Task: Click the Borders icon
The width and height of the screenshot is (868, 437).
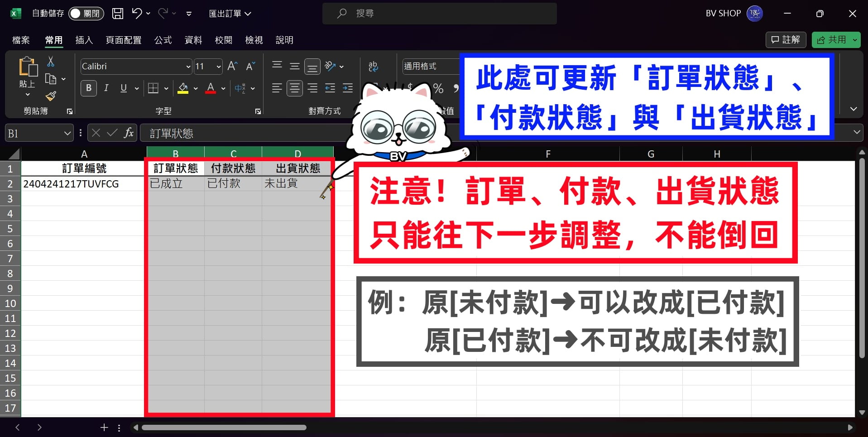Action: (x=153, y=88)
